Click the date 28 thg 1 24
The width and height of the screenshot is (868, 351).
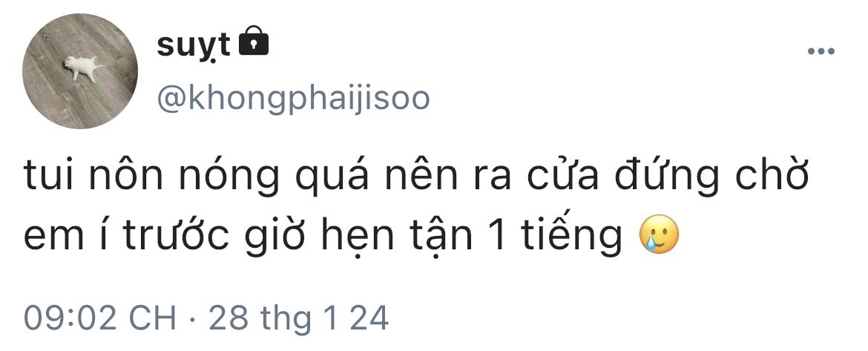tap(298, 319)
